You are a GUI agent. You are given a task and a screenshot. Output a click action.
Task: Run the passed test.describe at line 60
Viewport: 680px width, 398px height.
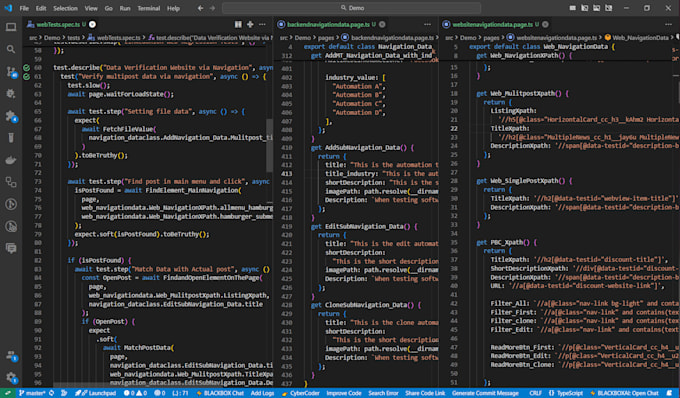tap(26, 68)
